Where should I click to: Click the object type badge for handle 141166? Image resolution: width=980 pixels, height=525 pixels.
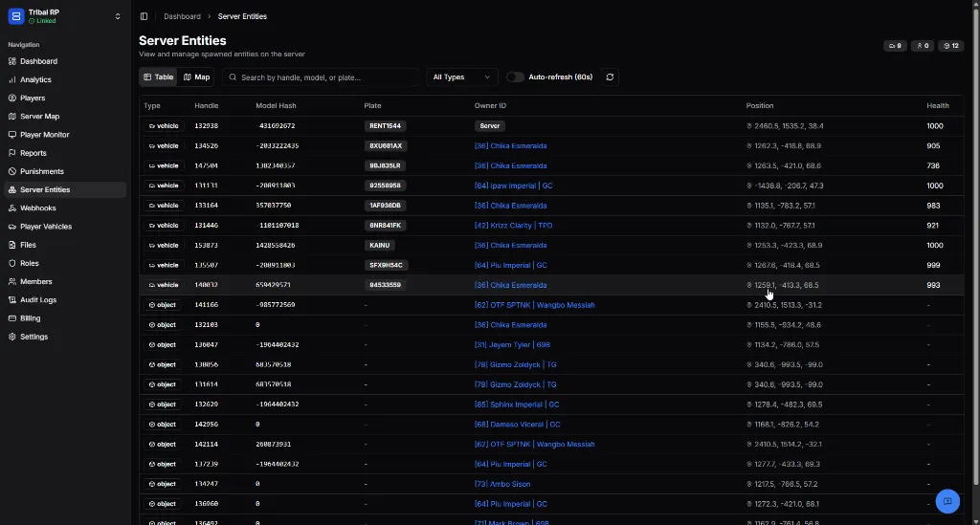click(x=163, y=305)
